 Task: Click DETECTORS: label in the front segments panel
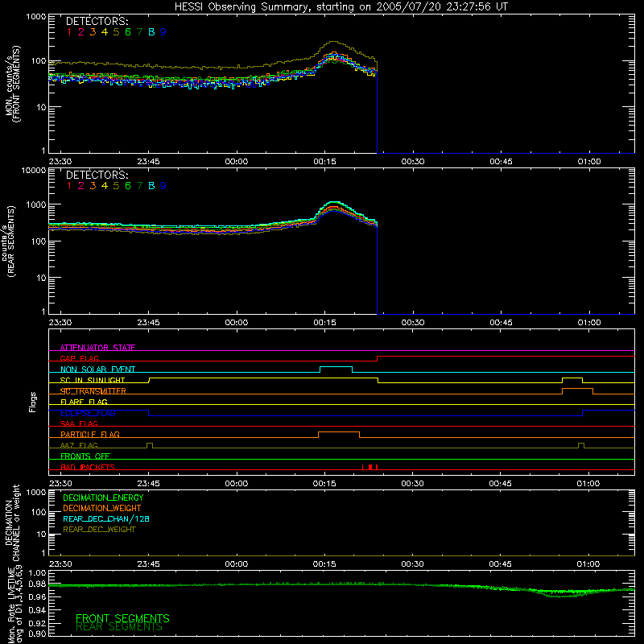pyautogui.click(x=97, y=21)
